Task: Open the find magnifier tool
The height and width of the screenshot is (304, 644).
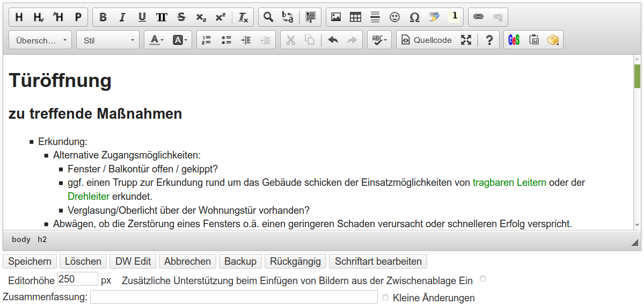Action: (x=268, y=17)
